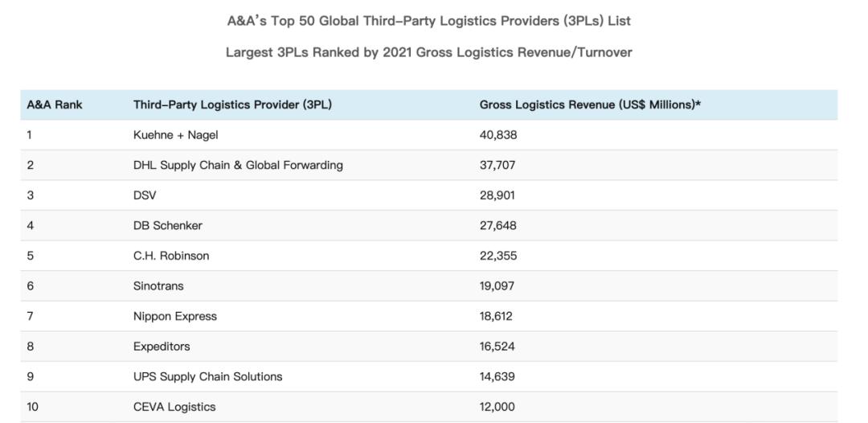This screenshot has width=868, height=423.
Task: Select the Kuehne + Nagel provider name
Action: (175, 135)
